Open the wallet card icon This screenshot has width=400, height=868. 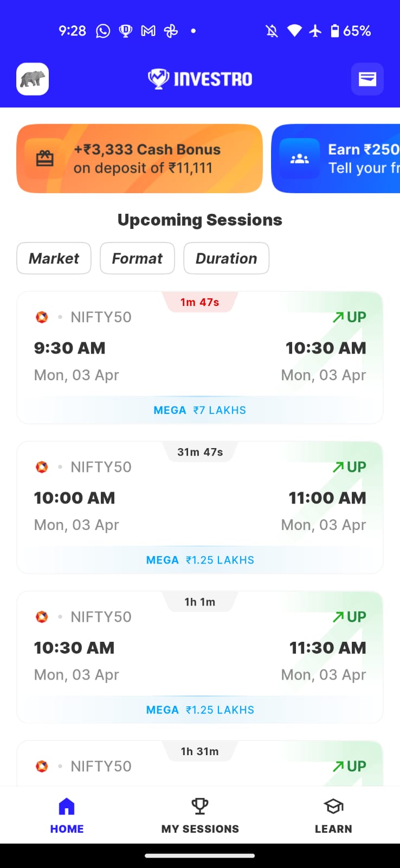367,79
